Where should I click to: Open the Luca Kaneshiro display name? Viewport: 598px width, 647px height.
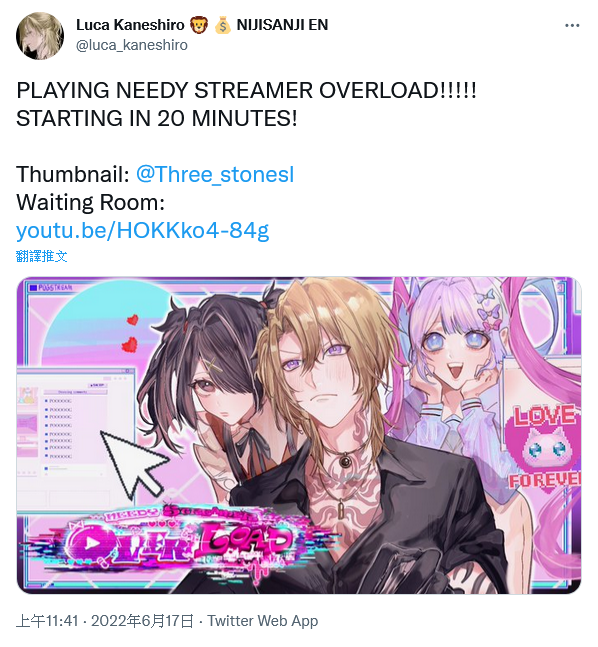click(x=130, y=25)
